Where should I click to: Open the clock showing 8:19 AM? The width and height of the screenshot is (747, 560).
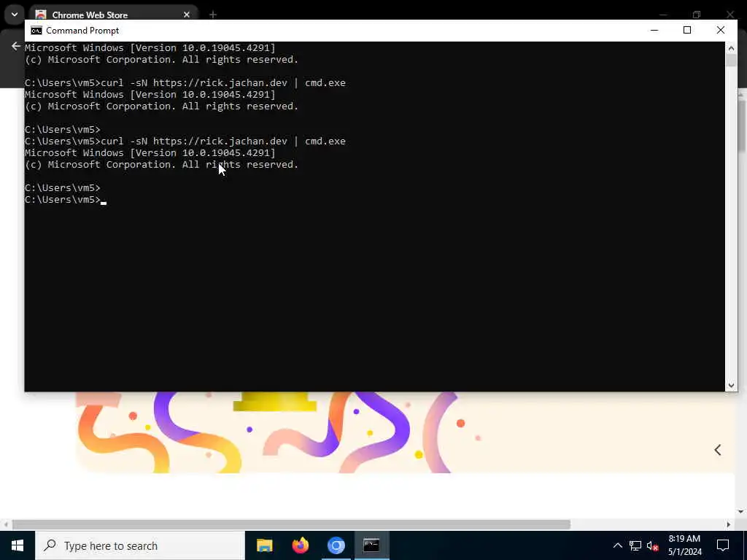pos(684,545)
